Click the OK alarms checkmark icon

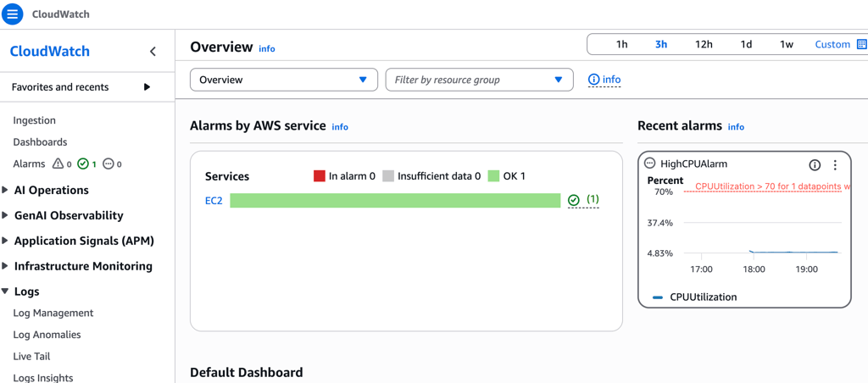point(83,164)
